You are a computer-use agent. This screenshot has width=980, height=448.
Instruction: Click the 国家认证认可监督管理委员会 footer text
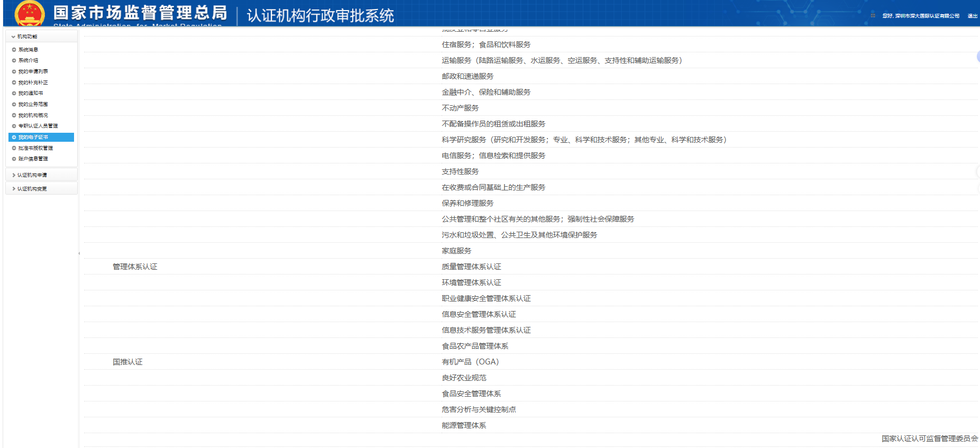[x=930, y=438]
